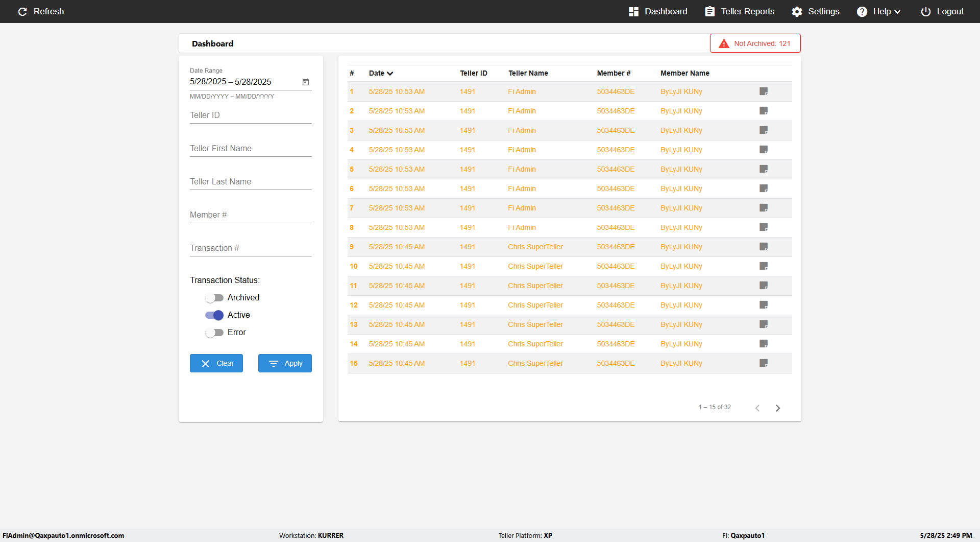Click the Clear filters button
The height and width of the screenshot is (542, 980).
[216, 363]
